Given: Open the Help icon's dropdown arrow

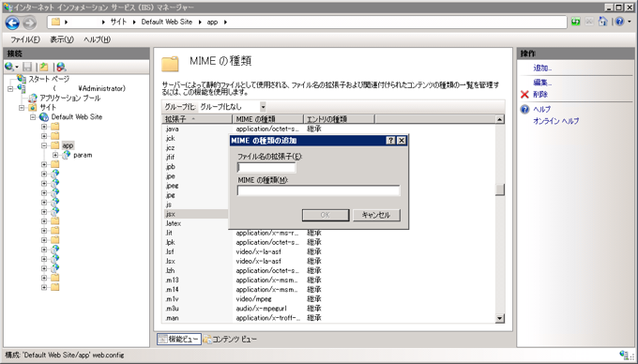Looking at the screenshot, I should click(629, 22).
